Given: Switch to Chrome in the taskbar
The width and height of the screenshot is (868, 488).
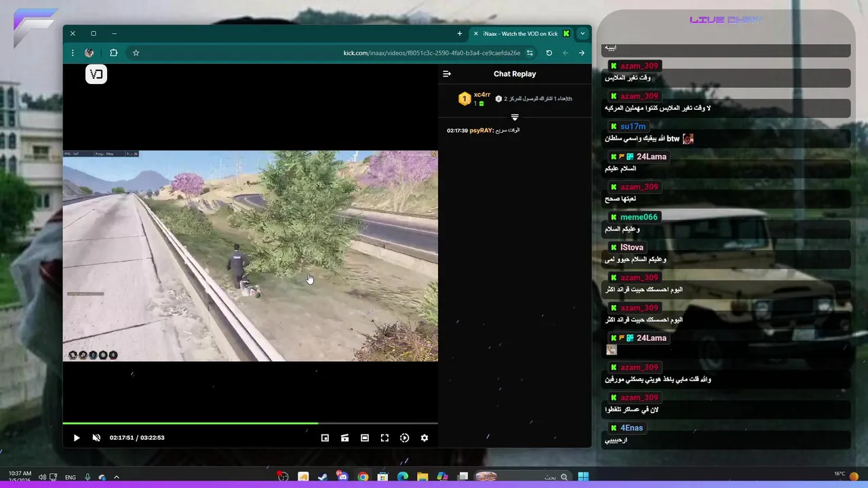Looking at the screenshot, I should (x=363, y=477).
